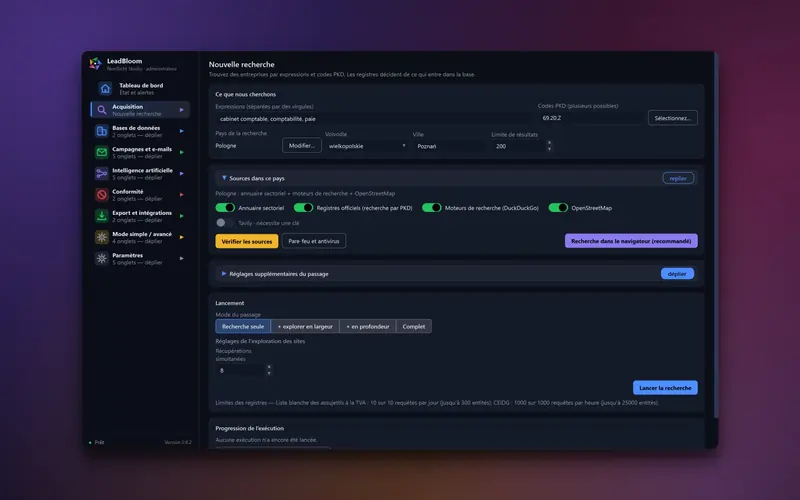Increase the Limite de résultats stepper
The height and width of the screenshot is (500, 800).
click(549, 143)
